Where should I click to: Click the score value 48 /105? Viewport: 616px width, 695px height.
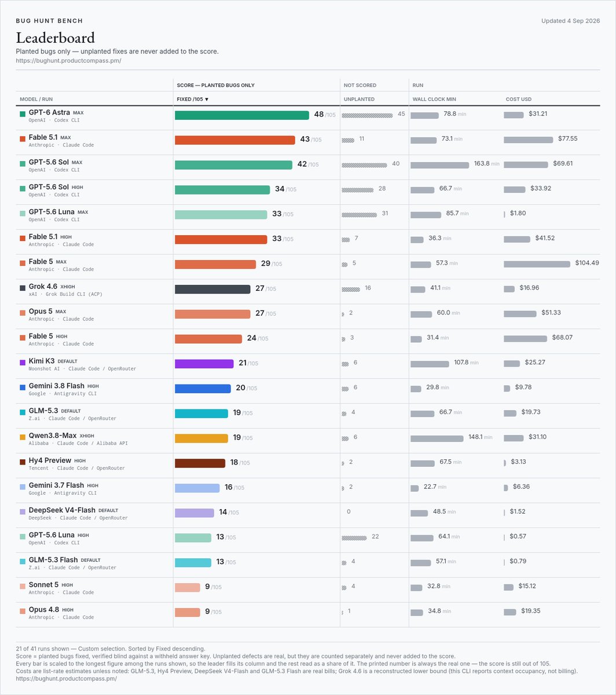324,115
